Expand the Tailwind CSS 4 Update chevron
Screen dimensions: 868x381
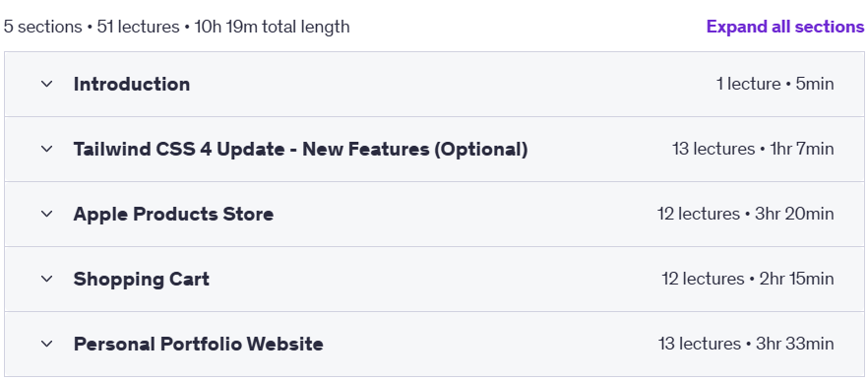47,149
